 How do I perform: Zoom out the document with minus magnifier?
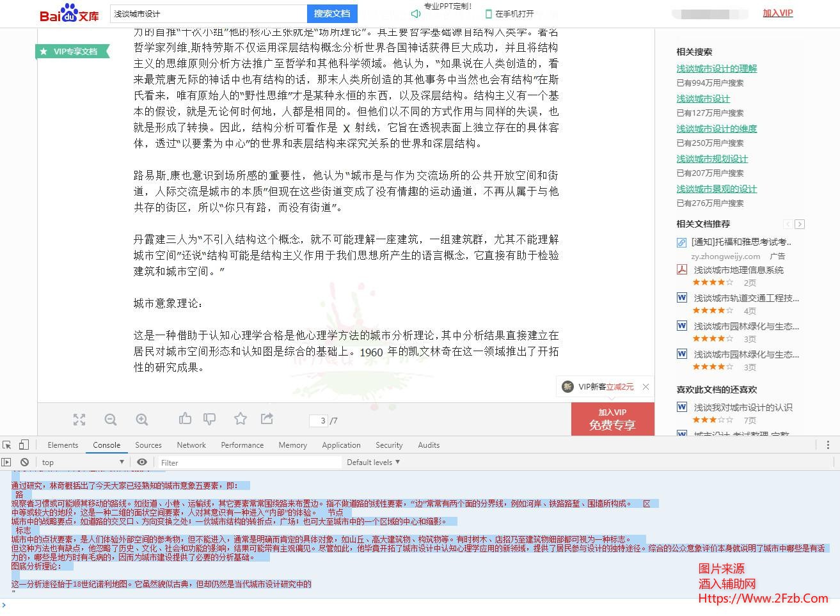[x=111, y=420]
